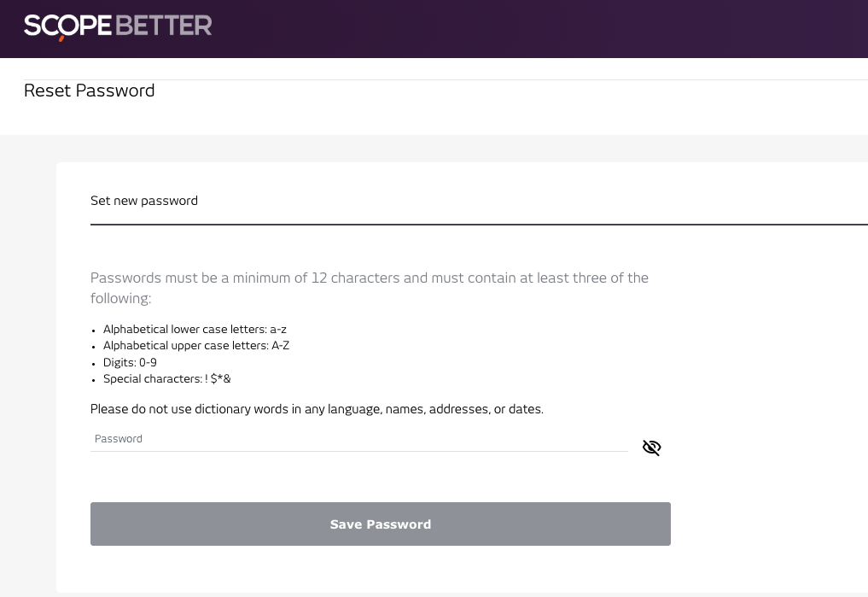Click the bullet before Special characters
Viewport: 868px width, 597px height.
(x=94, y=380)
